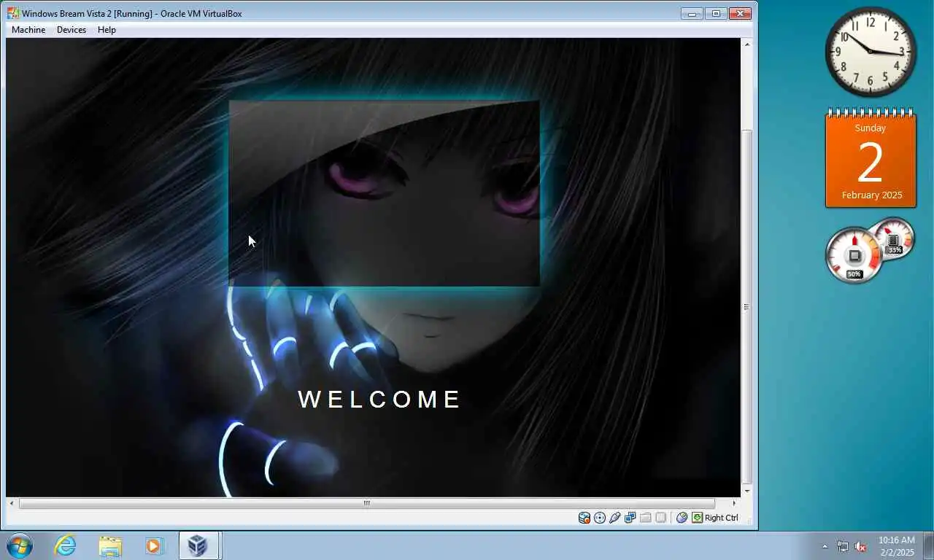The image size is (934, 560).
Task: Click the calendar gadget showing Sunday 2
Action: (871, 158)
